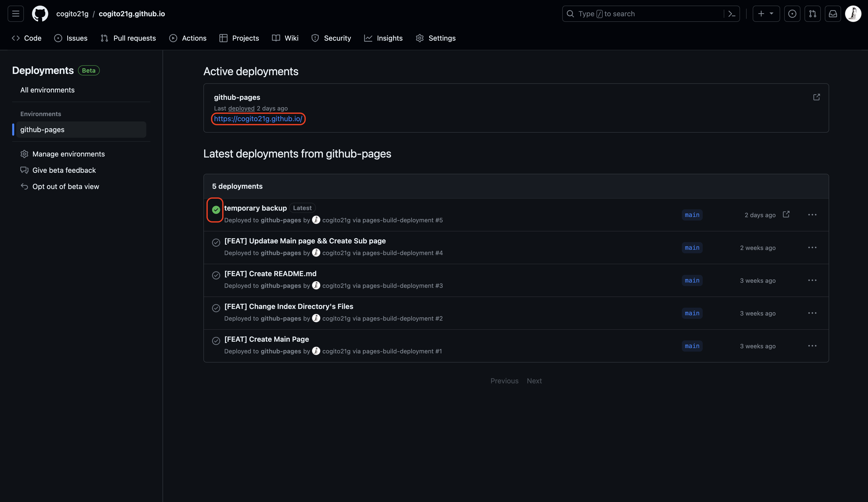Screen dimensions: 868x502
Task: Select All environments in sidebar
Action: click(x=47, y=90)
